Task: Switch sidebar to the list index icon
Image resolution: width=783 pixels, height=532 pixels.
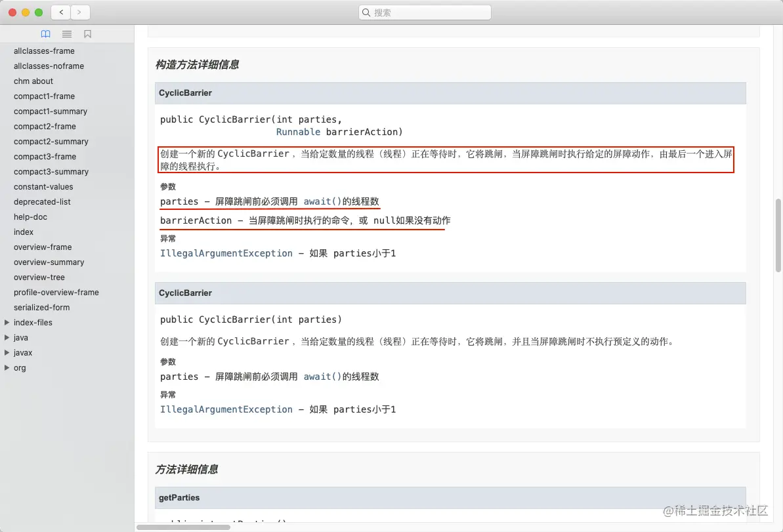Action: click(x=67, y=34)
